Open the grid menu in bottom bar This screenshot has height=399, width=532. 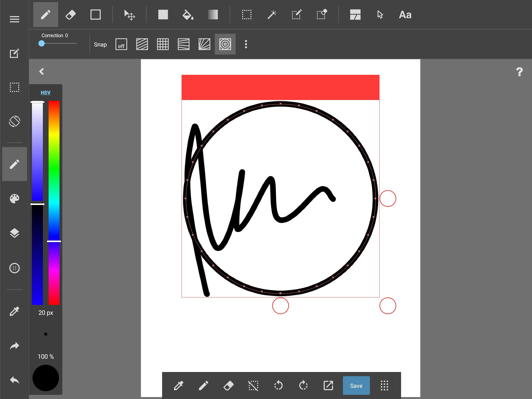pyautogui.click(x=384, y=385)
